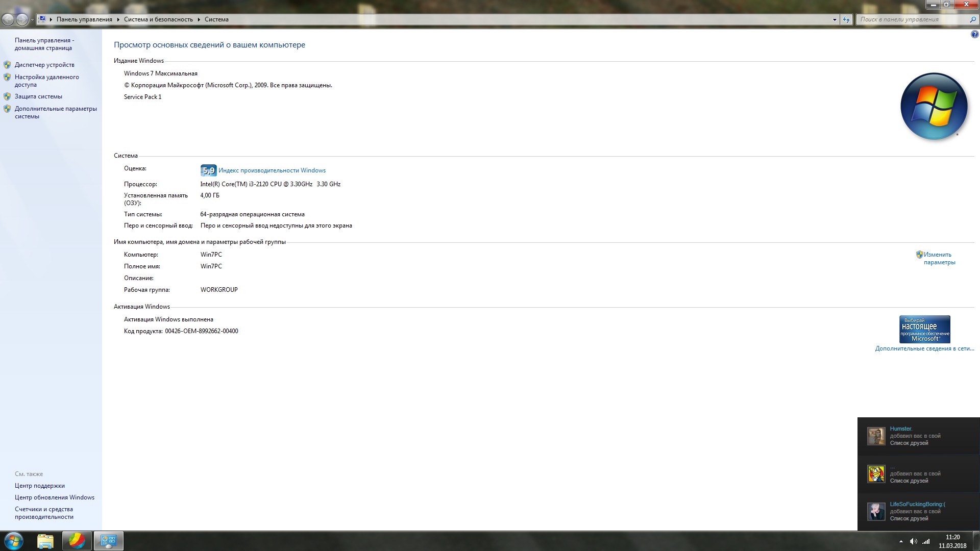This screenshot has height=551, width=980.
Task: Click the 5,9 performance rating badge
Action: point(208,170)
